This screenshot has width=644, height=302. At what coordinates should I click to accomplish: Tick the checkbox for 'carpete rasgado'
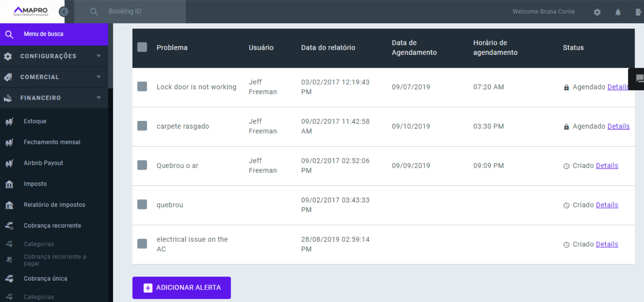click(142, 126)
